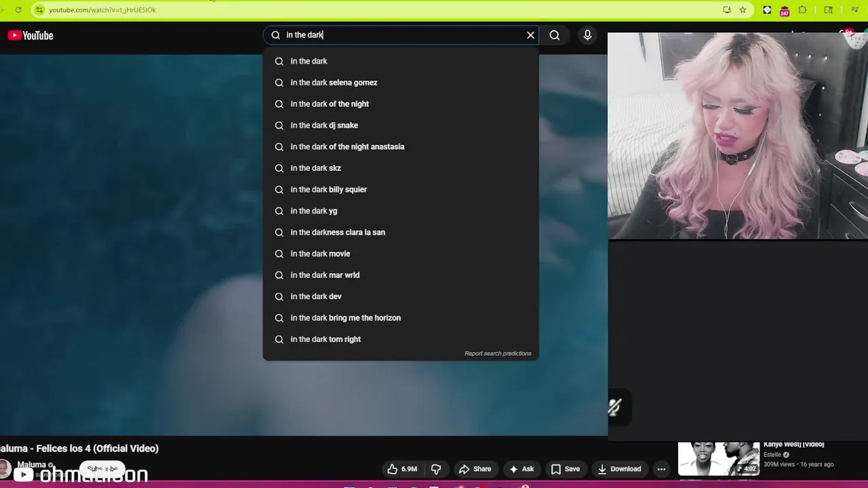The image size is (868, 488).
Task: Click the search field containing 'in the dark'
Action: [x=400, y=35]
